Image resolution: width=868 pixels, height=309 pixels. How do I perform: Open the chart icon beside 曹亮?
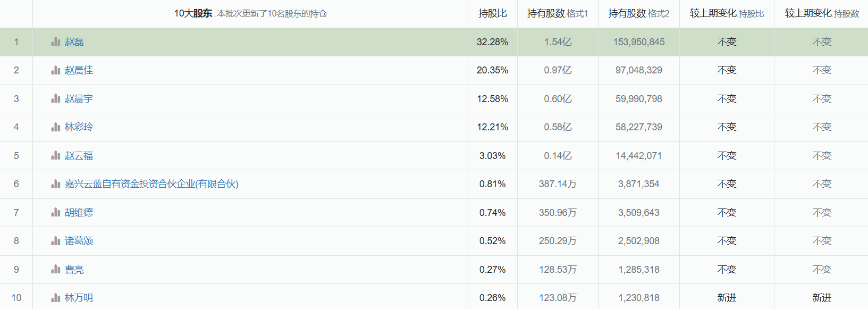pos(55,270)
